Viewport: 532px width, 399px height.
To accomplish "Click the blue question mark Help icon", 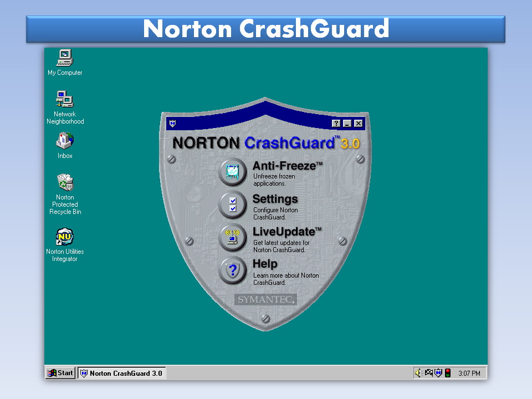I will click(233, 271).
